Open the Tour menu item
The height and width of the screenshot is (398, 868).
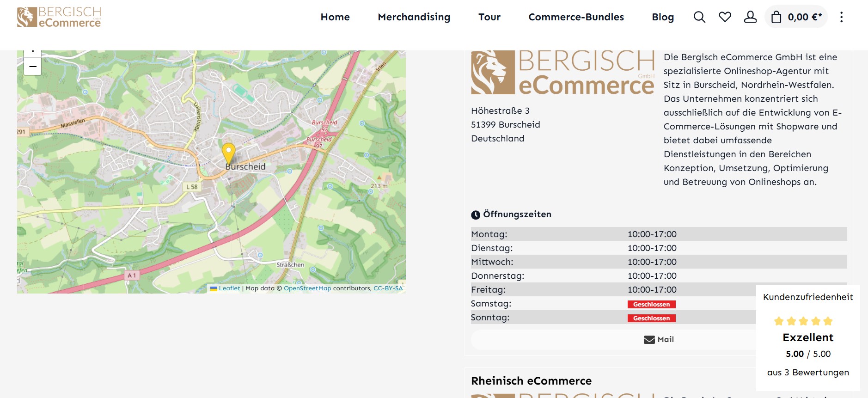pyautogui.click(x=489, y=17)
